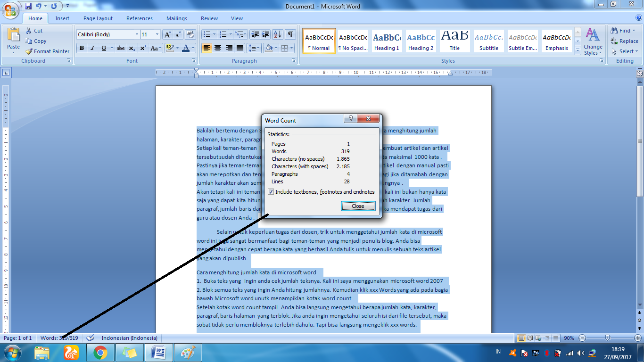Open the View tab
Image resolution: width=644 pixels, height=362 pixels.
237,18
